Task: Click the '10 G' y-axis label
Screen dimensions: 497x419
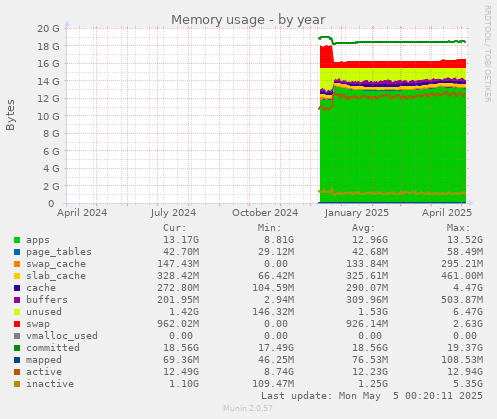Action: pos(48,116)
